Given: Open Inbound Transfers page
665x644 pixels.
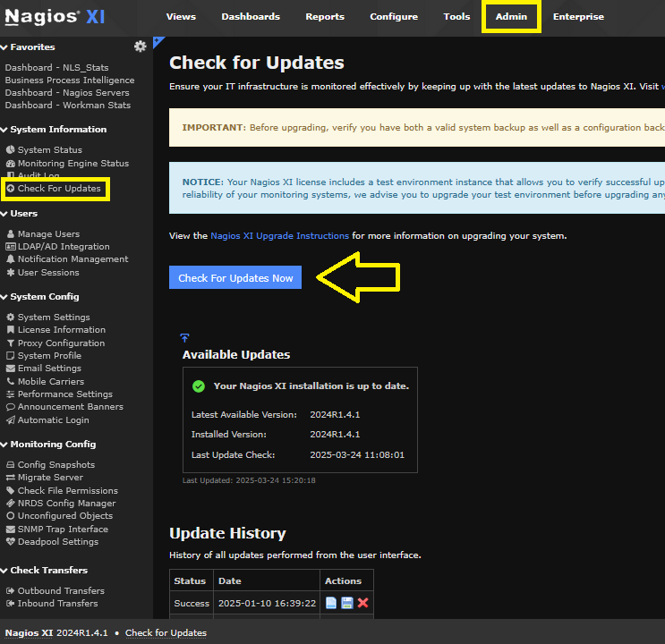Looking at the screenshot, I should pos(57,603).
